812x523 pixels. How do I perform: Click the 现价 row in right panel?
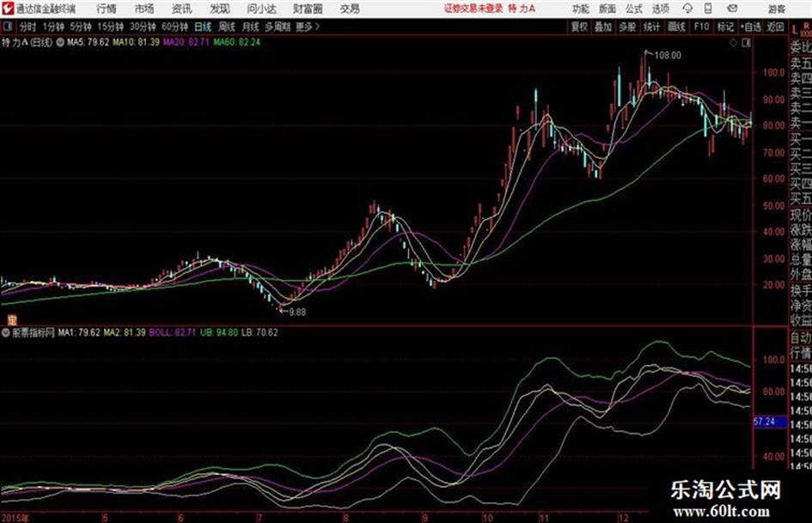[801, 215]
